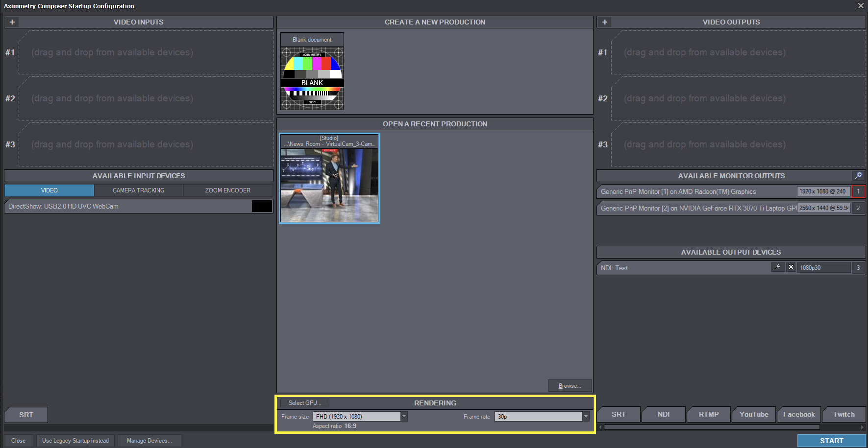Click video input slot #1
Viewport: 868px width, 448px height.
(x=146, y=52)
